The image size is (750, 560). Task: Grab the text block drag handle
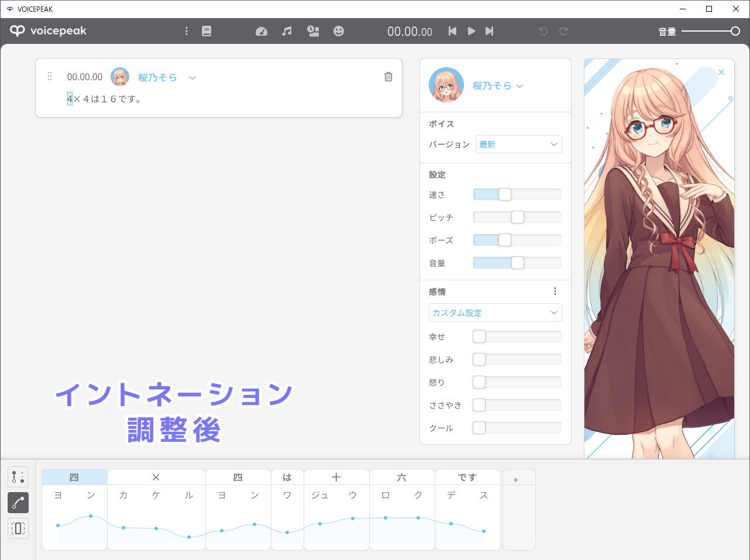pyautogui.click(x=50, y=77)
